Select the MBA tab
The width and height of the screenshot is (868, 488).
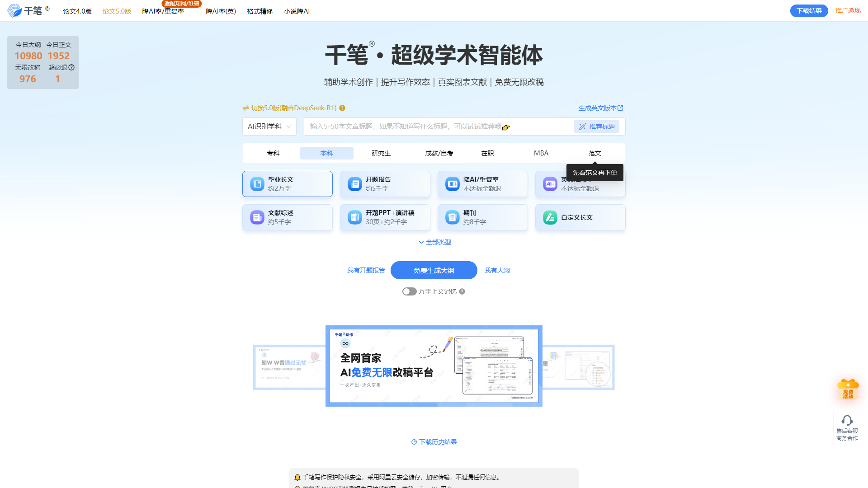[541, 153]
